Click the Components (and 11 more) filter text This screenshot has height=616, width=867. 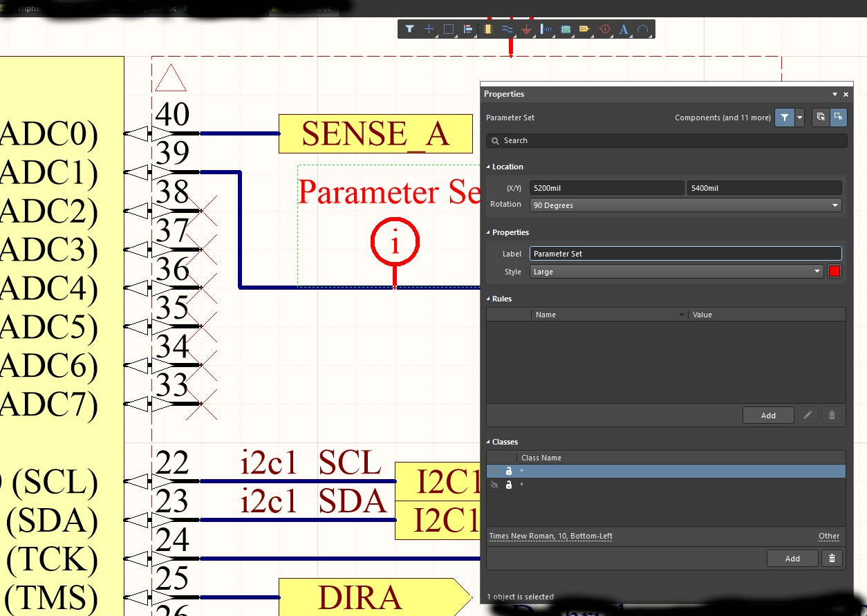[x=722, y=118]
